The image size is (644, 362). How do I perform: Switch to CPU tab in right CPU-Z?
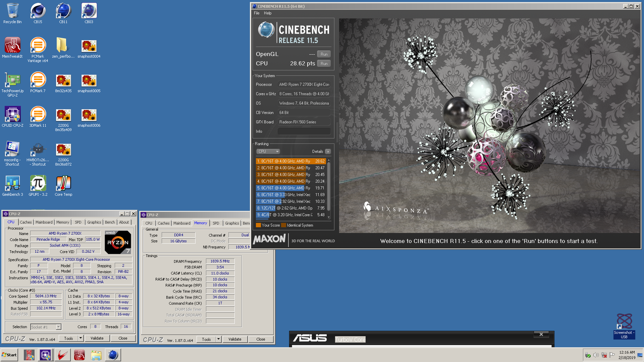(x=149, y=223)
